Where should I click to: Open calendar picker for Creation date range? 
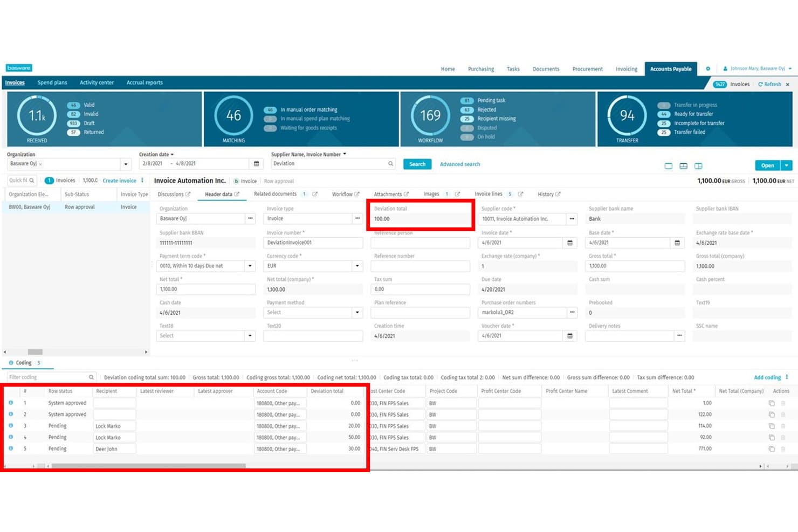257,164
